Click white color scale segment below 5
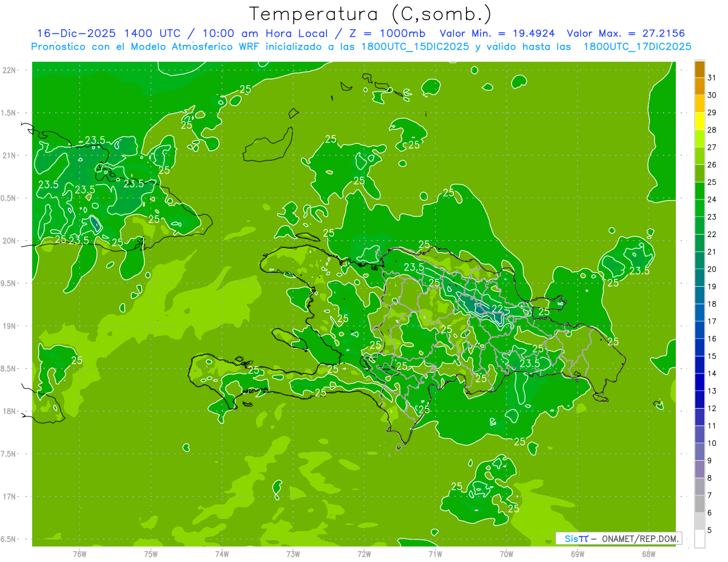This screenshot has width=728, height=562. 699,539
